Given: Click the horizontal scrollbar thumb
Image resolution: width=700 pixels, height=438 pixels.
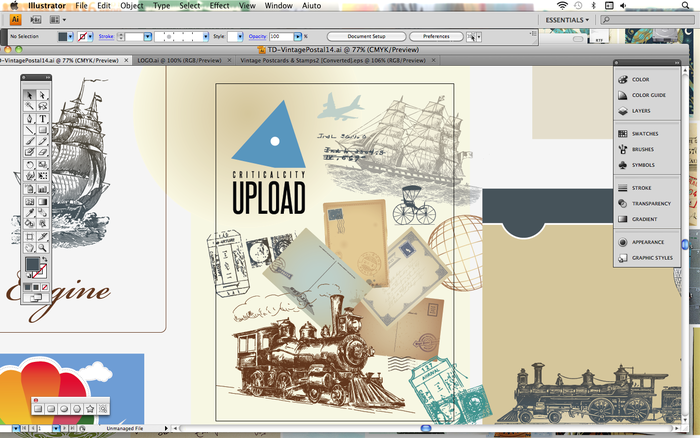Looking at the screenshot, I should pos(426,428).
